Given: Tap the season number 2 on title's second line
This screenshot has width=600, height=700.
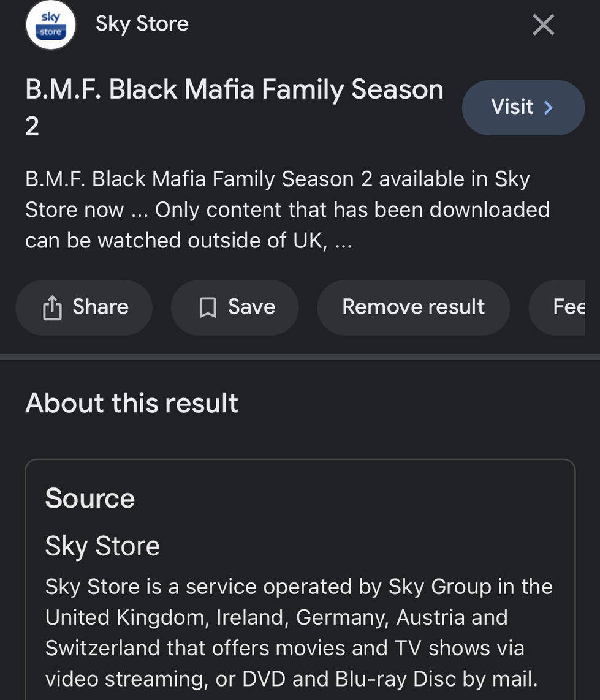Looking at the screenshot, I should (32, 126).
